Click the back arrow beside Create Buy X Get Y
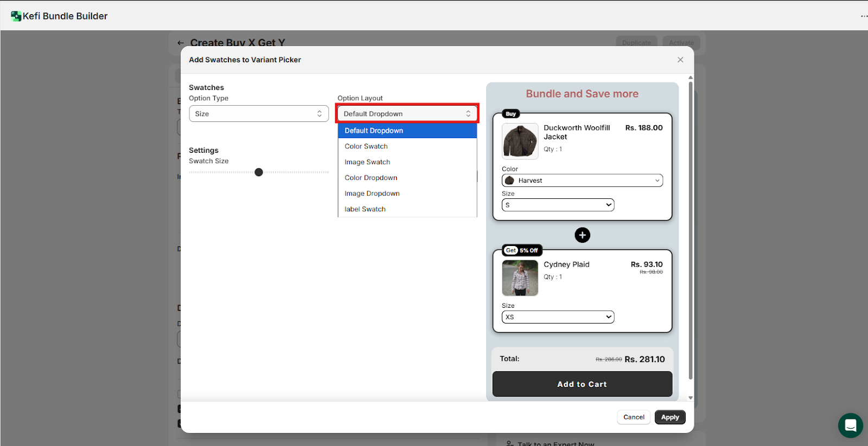This screenshot has width=868, height=446. pos(181,43)
